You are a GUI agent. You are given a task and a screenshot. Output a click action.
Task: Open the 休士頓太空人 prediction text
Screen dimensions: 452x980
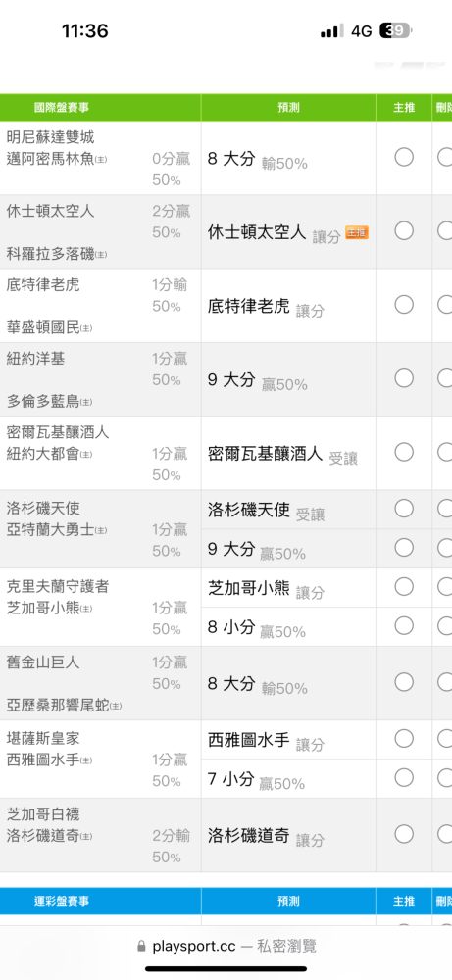tap(257, 233)
